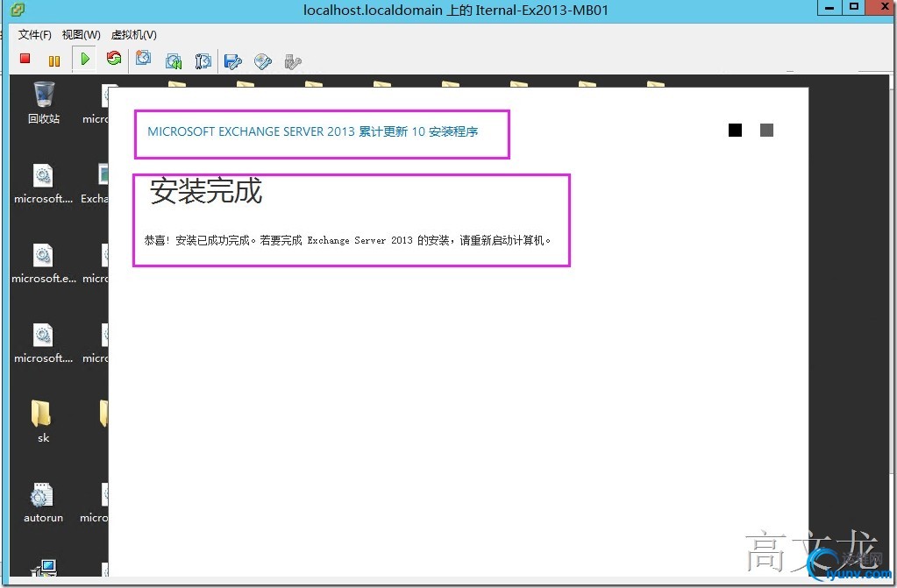Click the green Power On (play) button
Image resolution: width=897 pixels, height=588 pixels.
[85, 59]
